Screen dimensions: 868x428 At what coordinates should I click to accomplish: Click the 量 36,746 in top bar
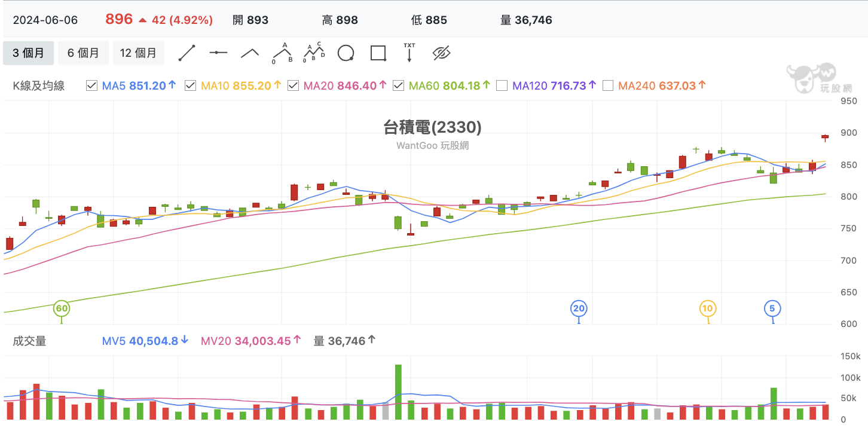tap(526, 20)
